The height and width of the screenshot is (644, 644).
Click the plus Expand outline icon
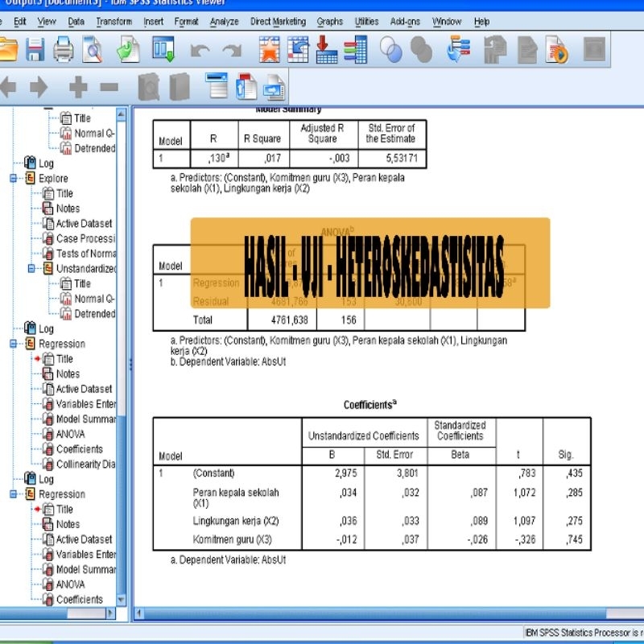click(78, 87)
